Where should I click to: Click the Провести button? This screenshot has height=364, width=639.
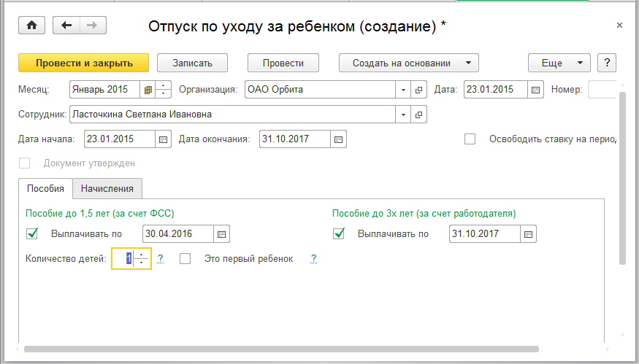click(x=283, y=63)
